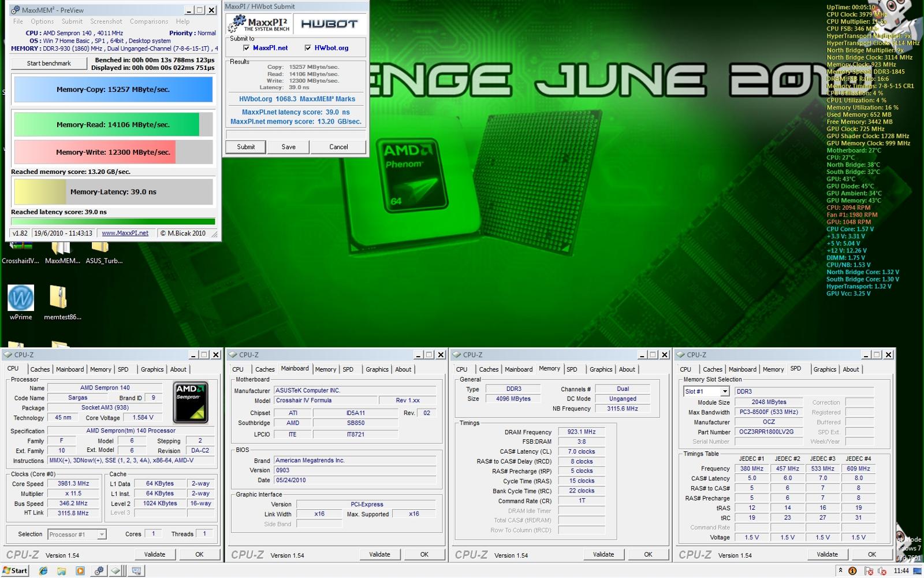Click the empty status field in HWbot Submit dialog
Viewport: 924px width, 578px height.
pyautogui.click(x=296, y=134)
